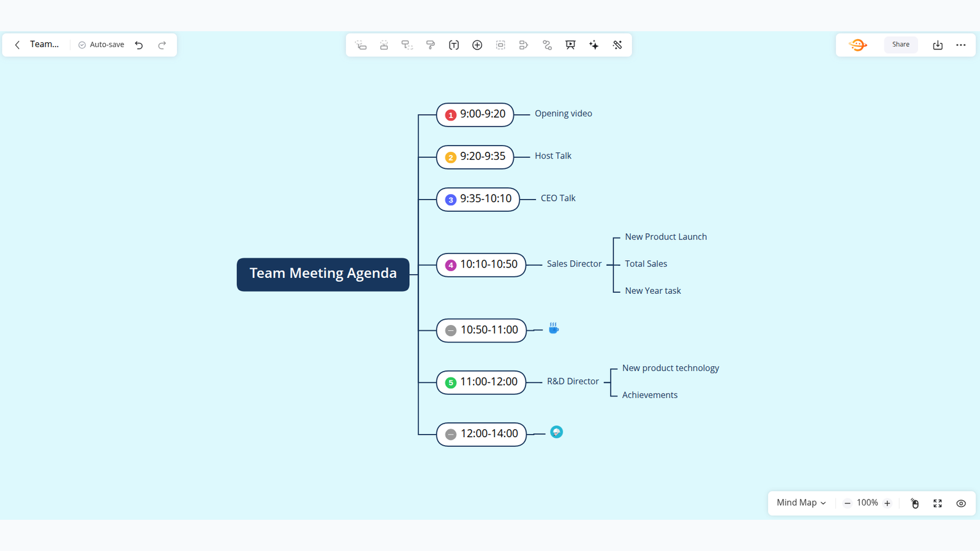
Task: Click the New product technology subtopic
Action: click(x=671, y=368)
